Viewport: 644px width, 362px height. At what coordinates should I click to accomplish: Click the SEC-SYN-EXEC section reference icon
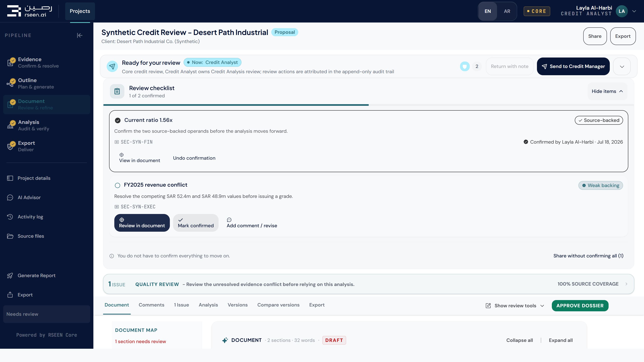tap(117, 207)
